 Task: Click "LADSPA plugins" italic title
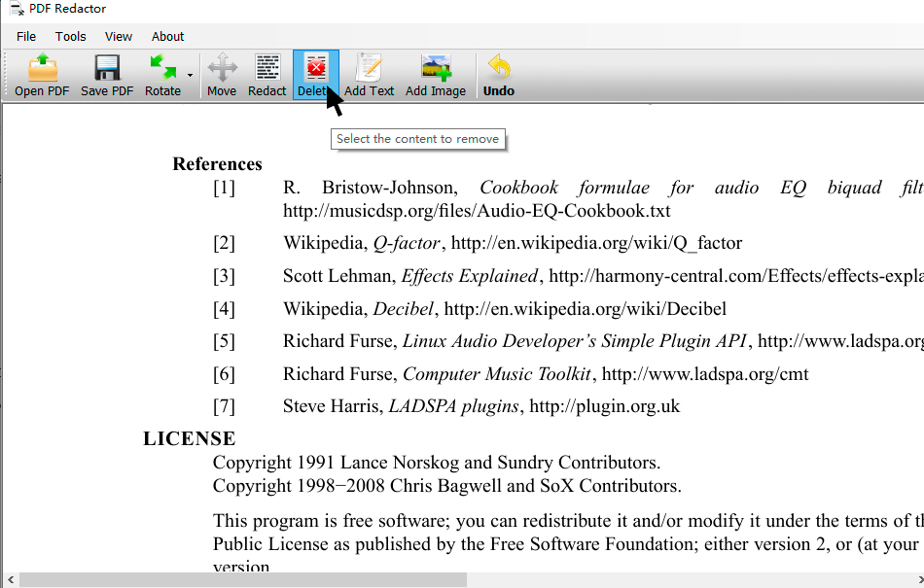[454, 406]
